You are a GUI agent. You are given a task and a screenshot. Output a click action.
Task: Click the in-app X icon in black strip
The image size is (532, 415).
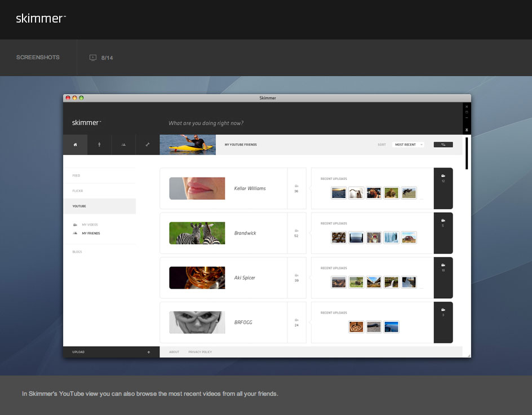[467, 107]
